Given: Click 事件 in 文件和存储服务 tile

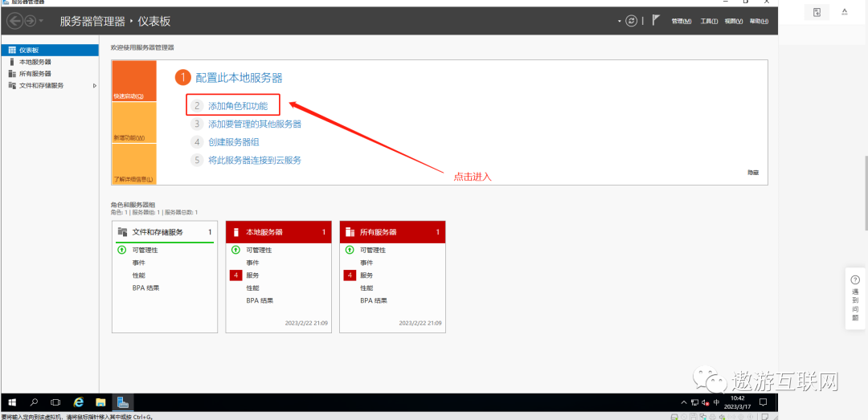Looking at the screenshot, I should point(138,263).
